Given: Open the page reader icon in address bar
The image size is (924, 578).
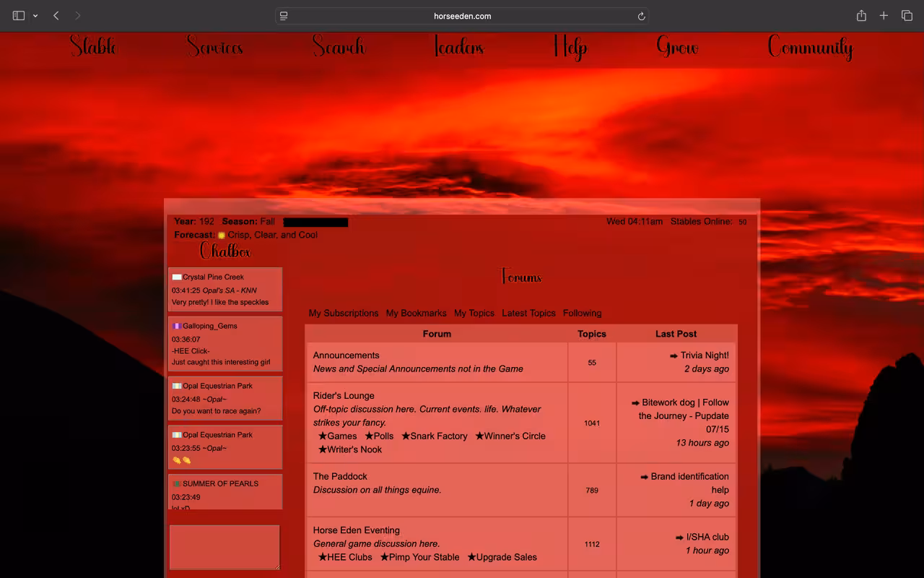Looking at the screenshot, I should [284, 16].
